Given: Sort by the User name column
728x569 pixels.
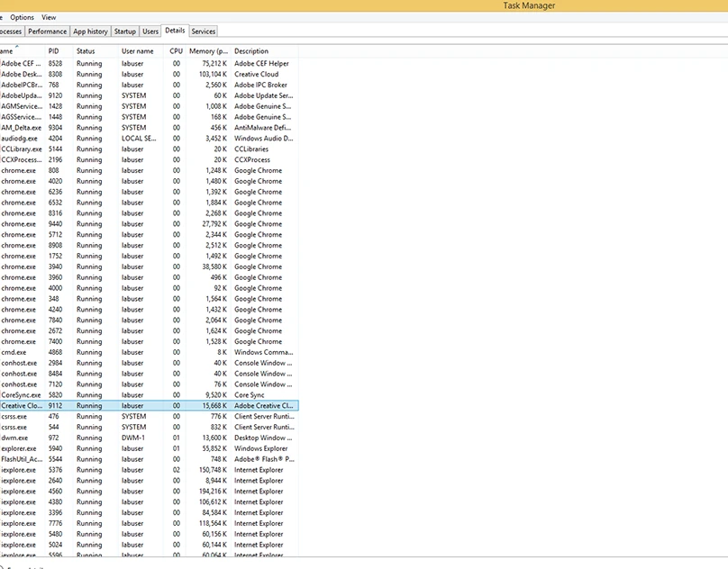Looking at the screenshot, I should click(x=138, y=51).
